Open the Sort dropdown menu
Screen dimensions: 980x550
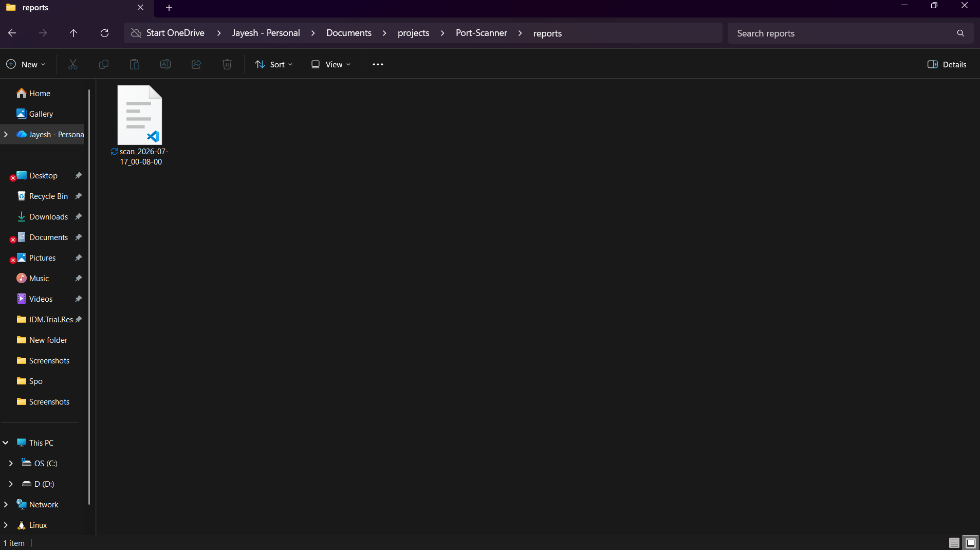pos(274,64)
